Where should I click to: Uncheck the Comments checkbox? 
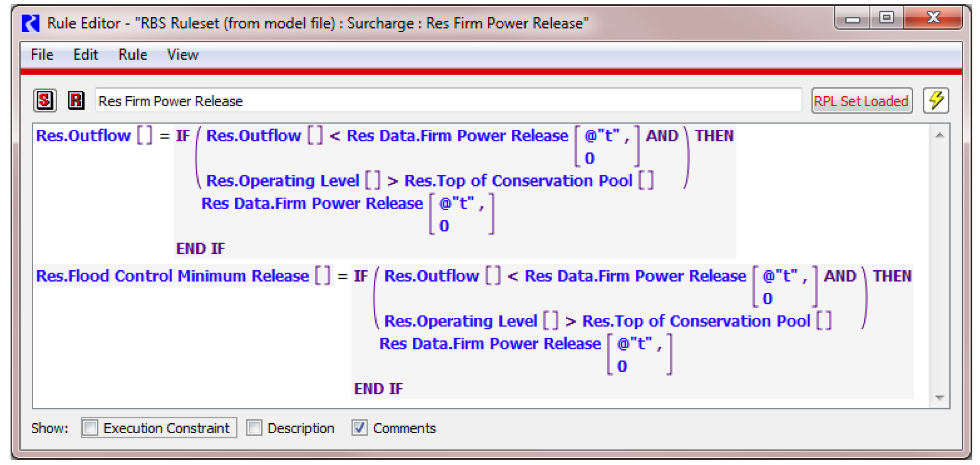[x=359, y=427]
